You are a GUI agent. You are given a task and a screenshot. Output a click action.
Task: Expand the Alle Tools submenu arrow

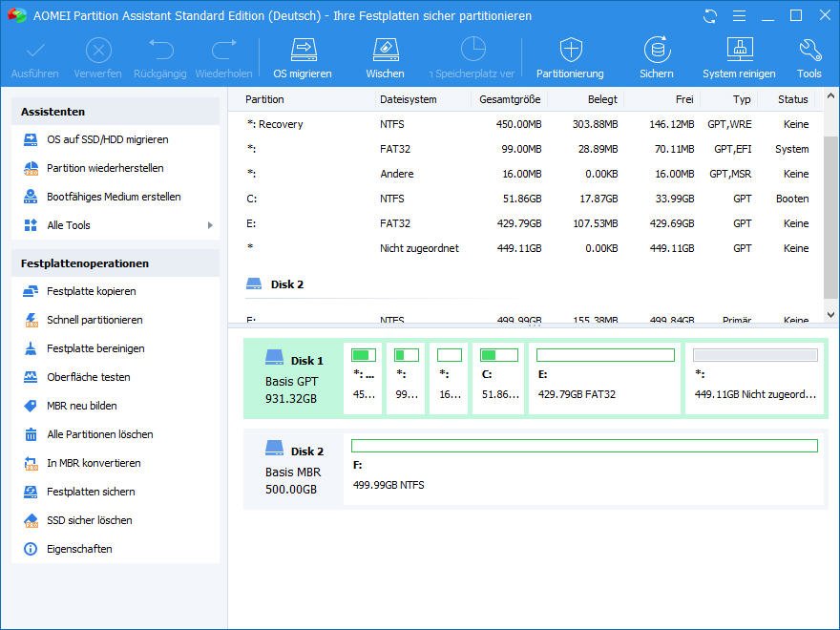(210, 225)
